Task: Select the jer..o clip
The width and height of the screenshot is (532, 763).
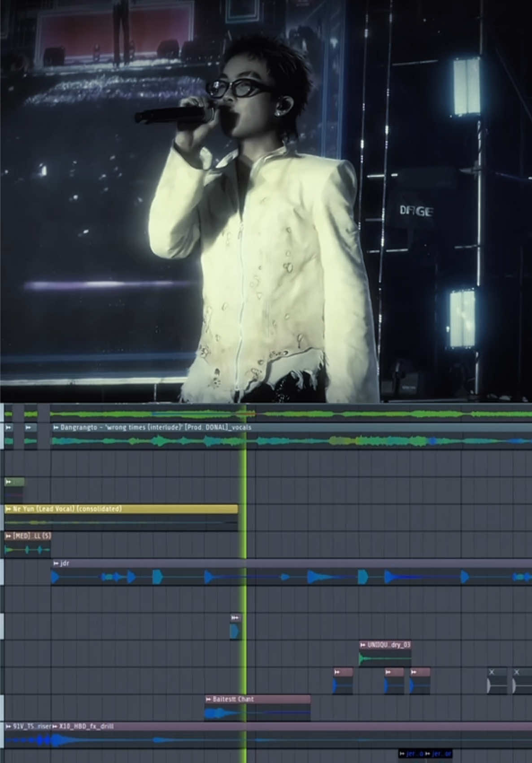Action: point(411,754)
